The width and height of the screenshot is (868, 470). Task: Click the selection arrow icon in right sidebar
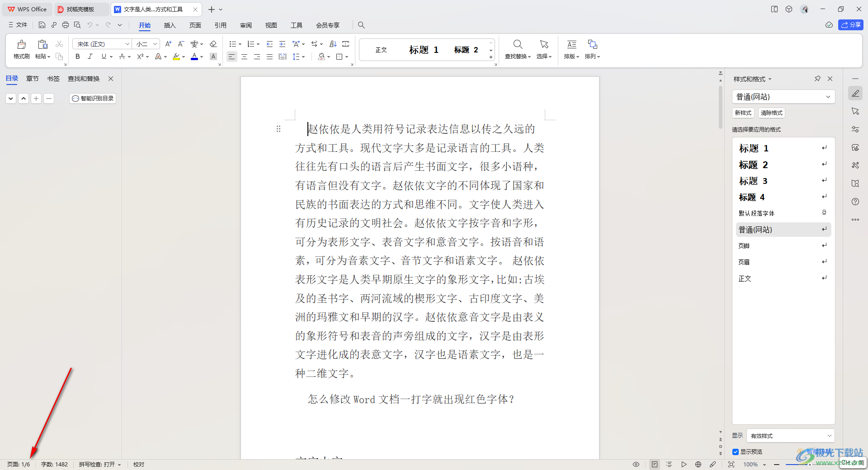click(855, 111)
